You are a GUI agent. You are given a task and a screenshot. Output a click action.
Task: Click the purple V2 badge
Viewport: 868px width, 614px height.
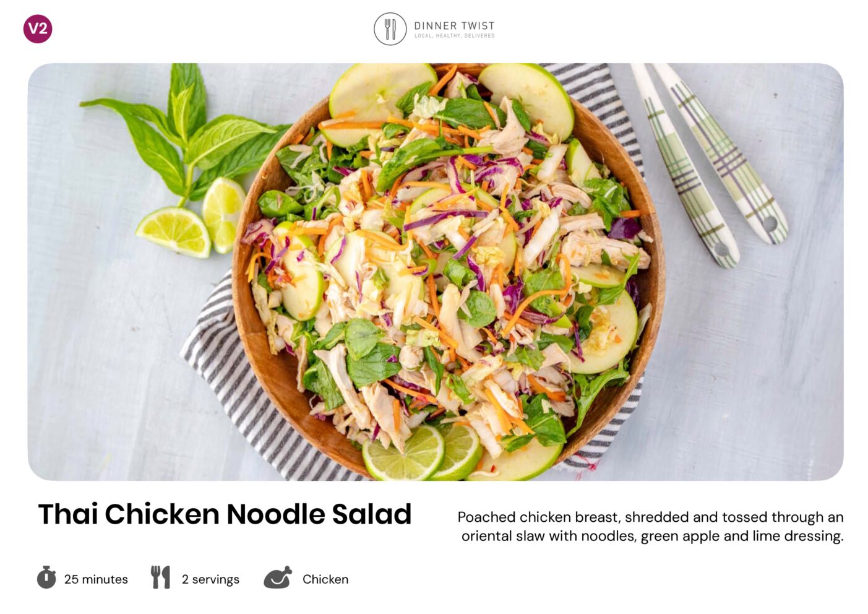(x=38, y=28)
